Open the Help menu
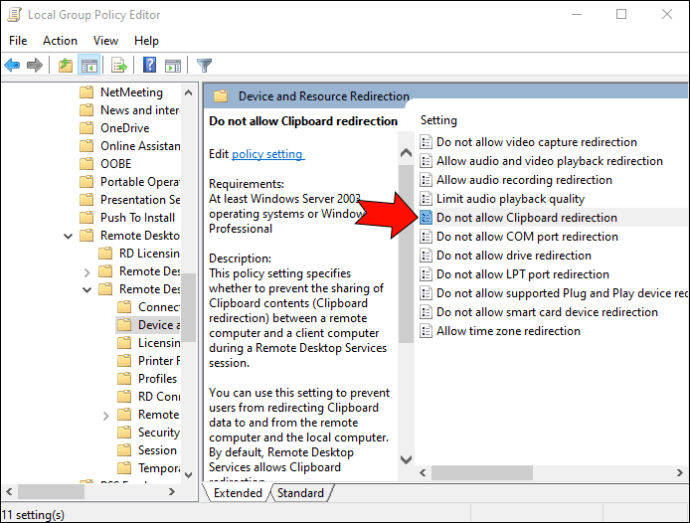The height and width of the screenshot is (523, 690). point(146,41)
